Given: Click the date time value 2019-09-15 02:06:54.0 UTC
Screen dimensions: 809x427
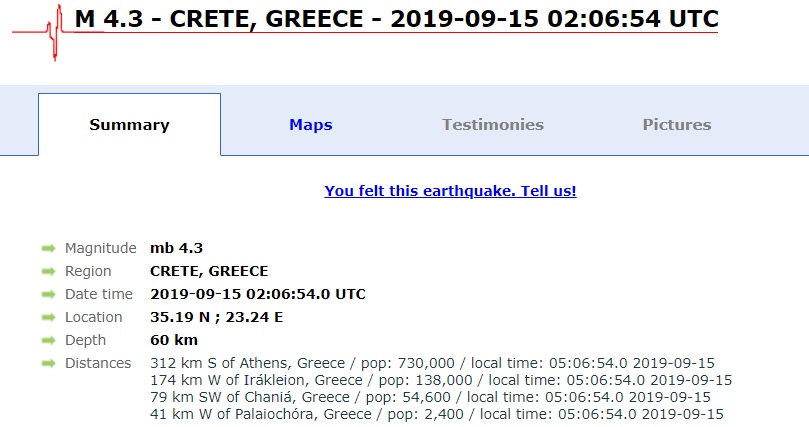Looking at the screenshot, I should pyautogui.click(x=258, y=294).
